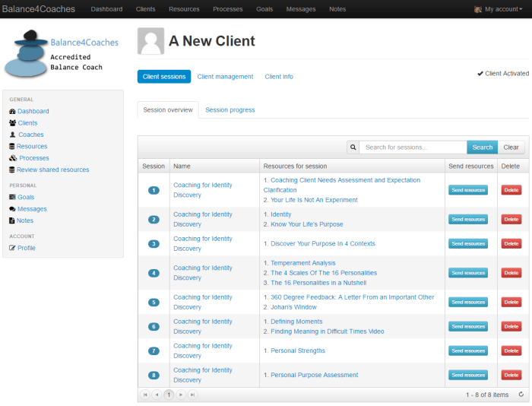This screenshot has height=406, width=532.
Task: Click session number 6 badge
Action: [x=154, y=327]
